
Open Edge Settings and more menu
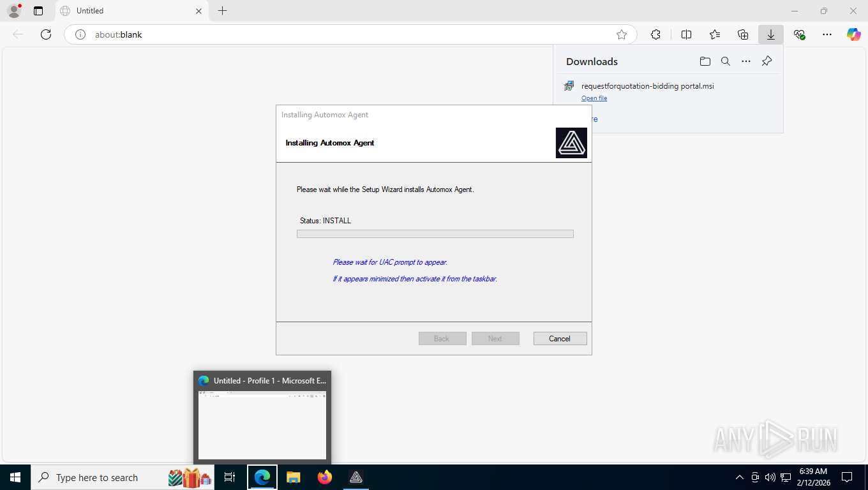pos(827,34)
